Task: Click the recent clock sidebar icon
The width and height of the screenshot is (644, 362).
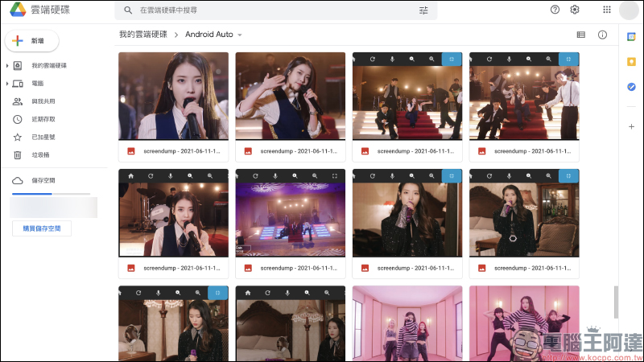Action: pos(17,119)
